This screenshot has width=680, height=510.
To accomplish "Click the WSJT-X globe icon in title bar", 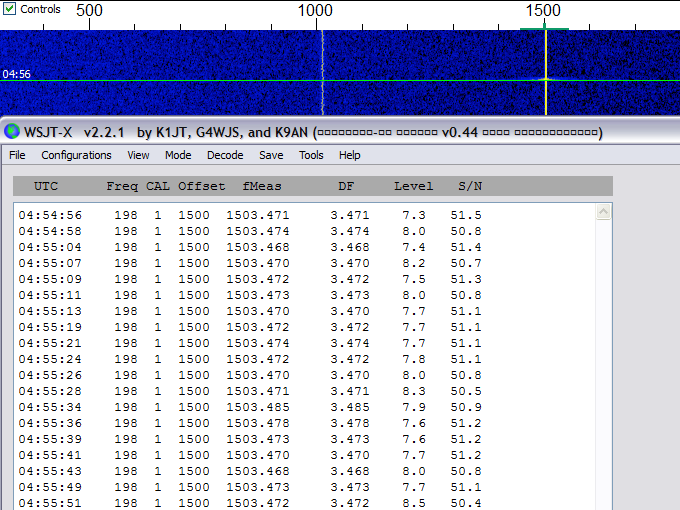I will coord(12,131).
